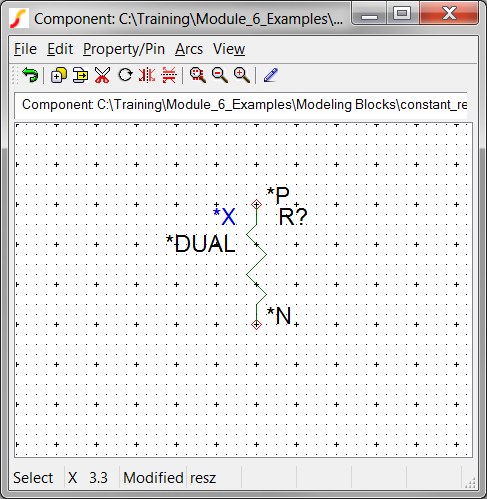Viewport: 487px width, 499px height.
Task: Open the View menu
Action: pyautogui.click(x=229, y=49)
